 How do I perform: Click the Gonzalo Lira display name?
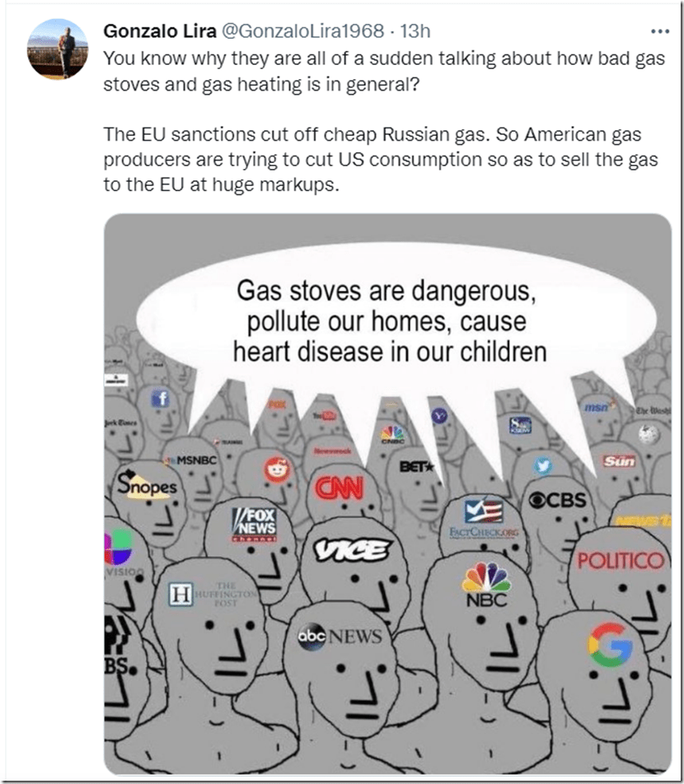click(160, 31)
